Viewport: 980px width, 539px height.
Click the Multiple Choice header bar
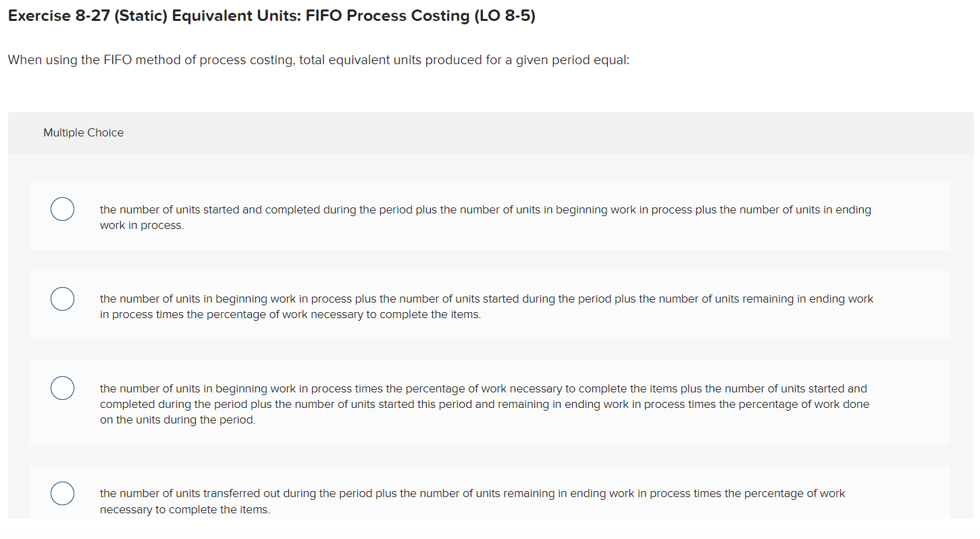coord(83,132)
